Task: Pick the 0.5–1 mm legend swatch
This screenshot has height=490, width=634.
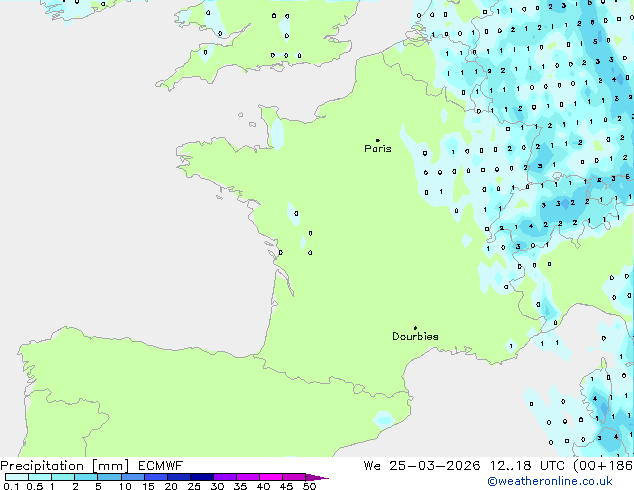Action: [40, 477]
